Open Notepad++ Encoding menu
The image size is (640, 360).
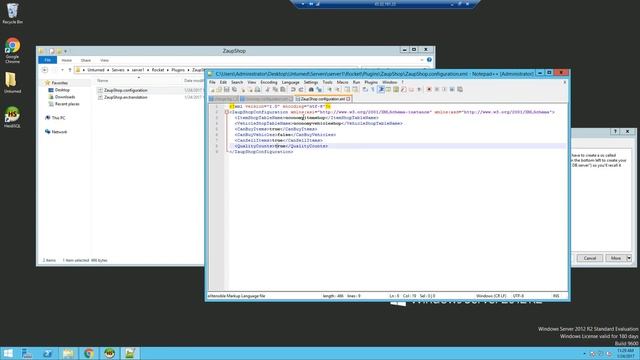pyautogui.click(x=269, y=82)
